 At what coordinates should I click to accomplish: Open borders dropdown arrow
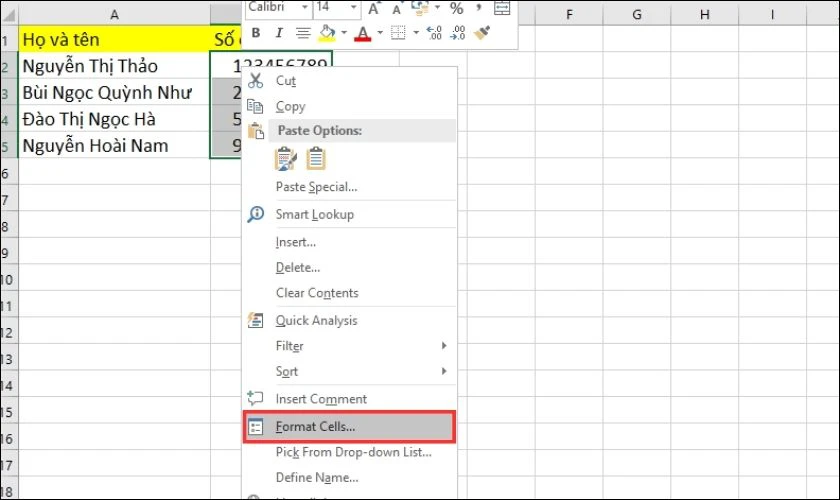coord(416,33)
